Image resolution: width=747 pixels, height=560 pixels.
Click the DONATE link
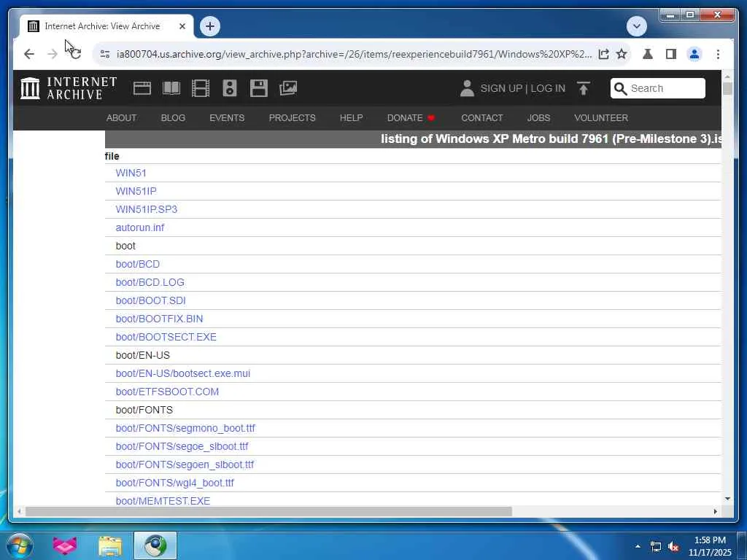coord(411,117)
